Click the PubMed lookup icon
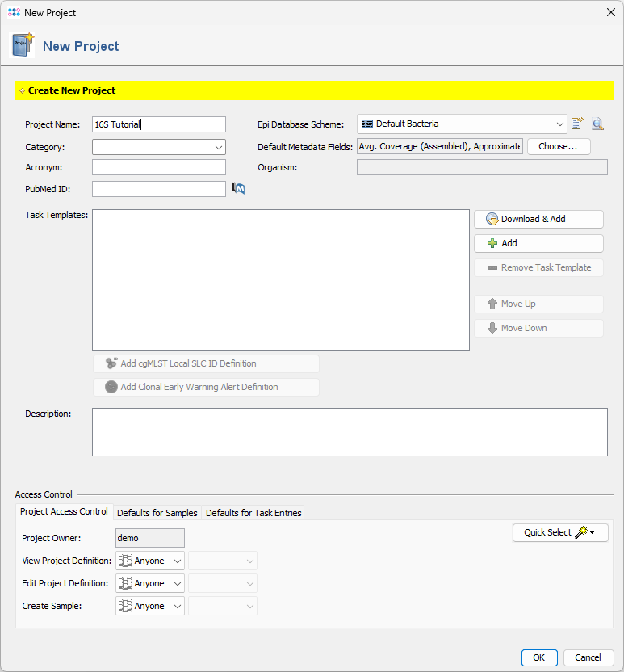 (238, 188)
